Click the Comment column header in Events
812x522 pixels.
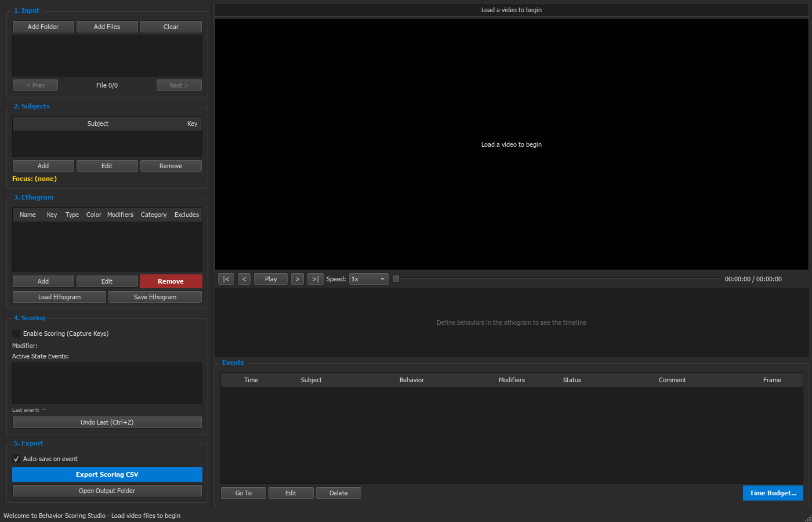672,380
